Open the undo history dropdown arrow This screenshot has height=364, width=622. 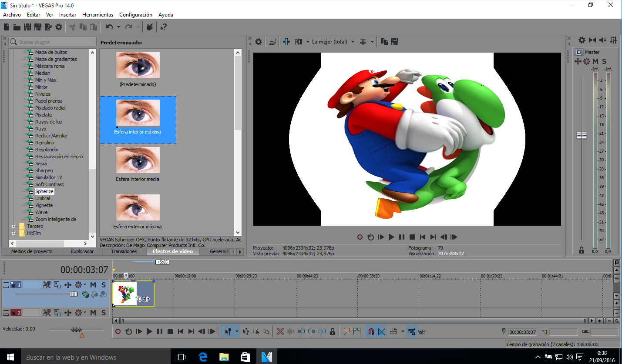tap(118, 27)
